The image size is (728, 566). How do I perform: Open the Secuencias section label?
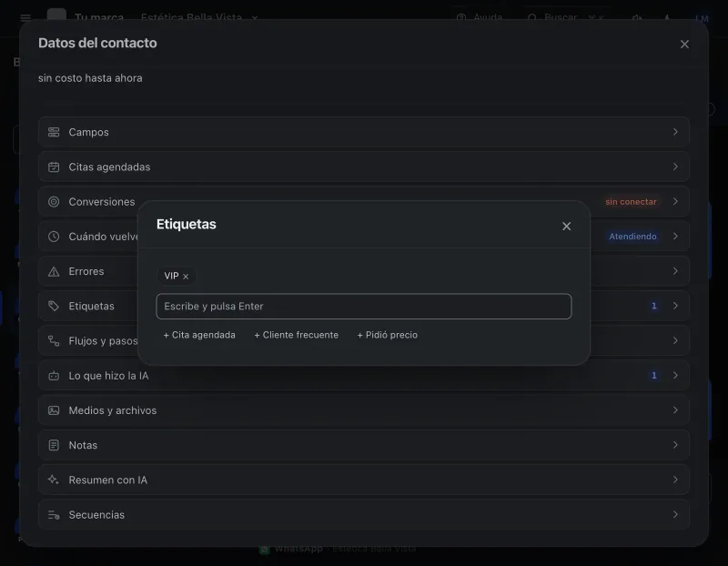(x=96, y=515)
